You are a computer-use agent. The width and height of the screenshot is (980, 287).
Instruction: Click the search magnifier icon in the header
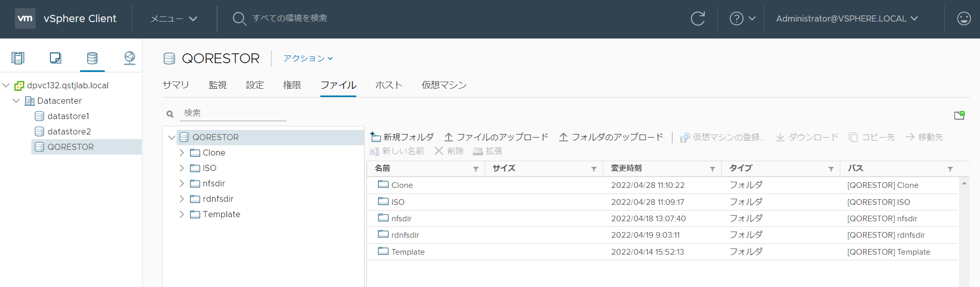[239, 18]
